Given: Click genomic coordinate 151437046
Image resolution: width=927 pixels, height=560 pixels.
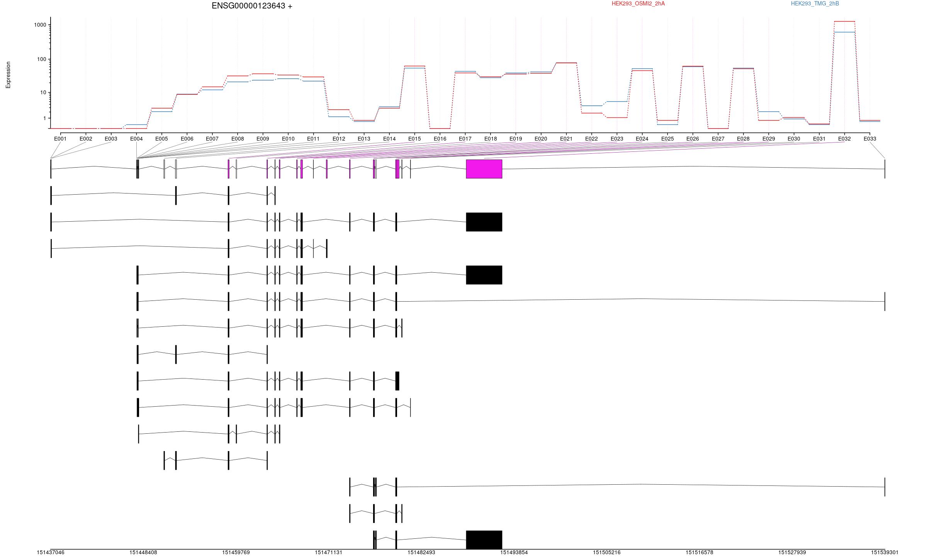Looking at the screenshot, I should (x=51, y=553).
